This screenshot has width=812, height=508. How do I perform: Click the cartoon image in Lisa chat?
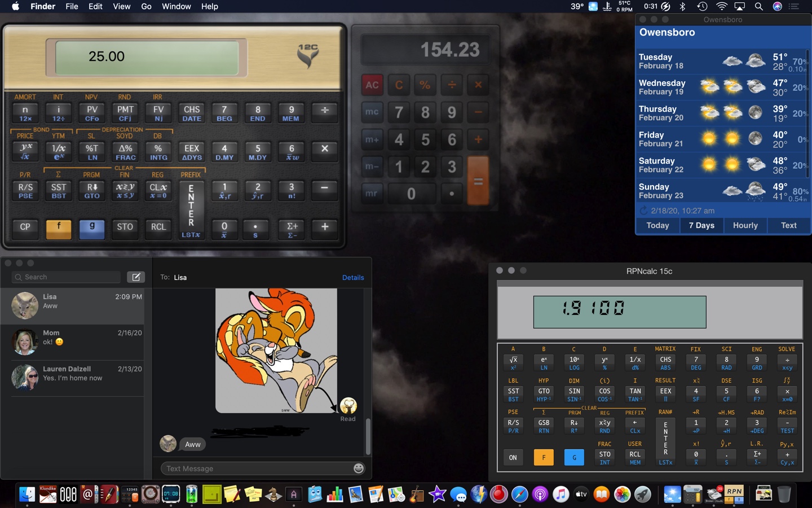tap(276, 351)
